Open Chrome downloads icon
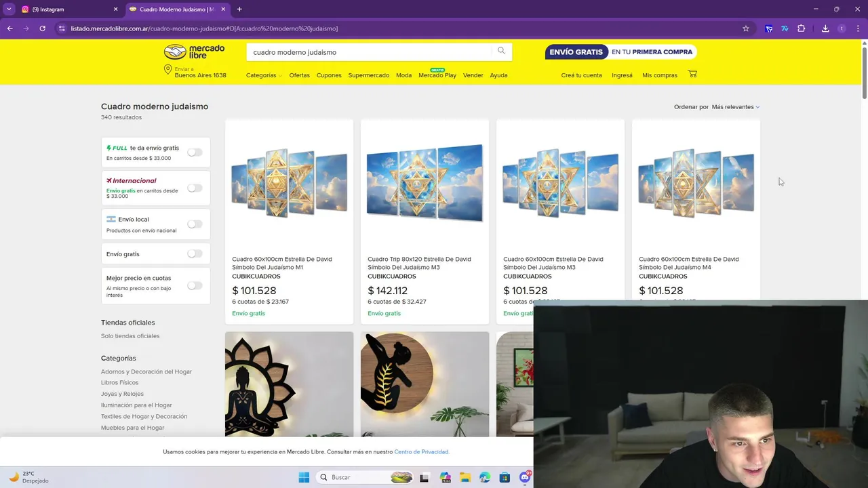868x488 pixels. pos(825,28)
